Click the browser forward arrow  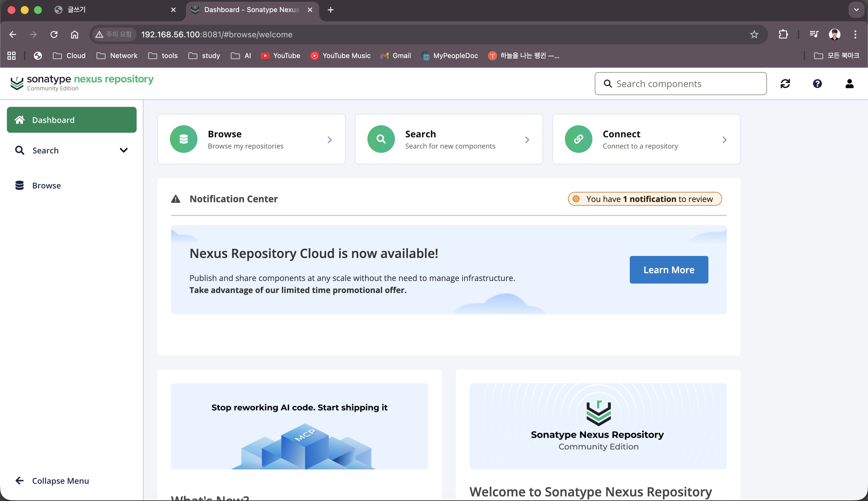point(33,34)
